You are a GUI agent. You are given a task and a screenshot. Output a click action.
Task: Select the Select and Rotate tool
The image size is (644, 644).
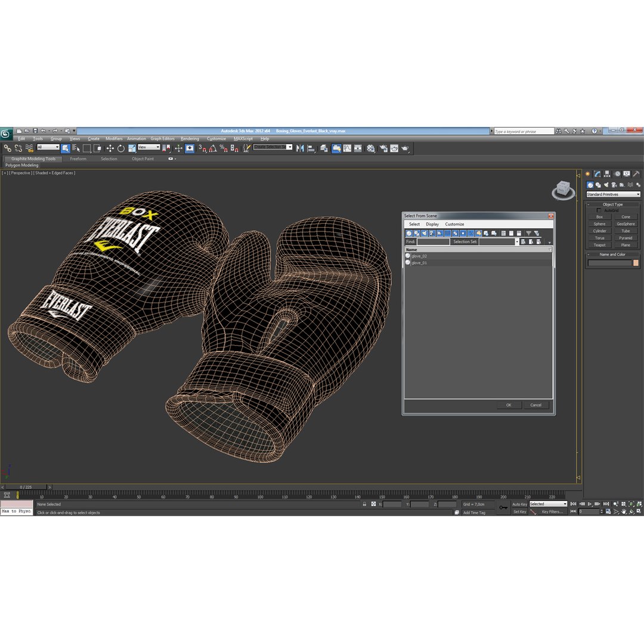[120, 148]
